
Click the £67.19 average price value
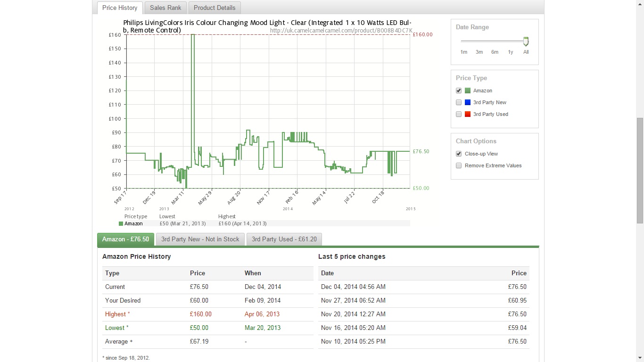[x=199, y=341]
